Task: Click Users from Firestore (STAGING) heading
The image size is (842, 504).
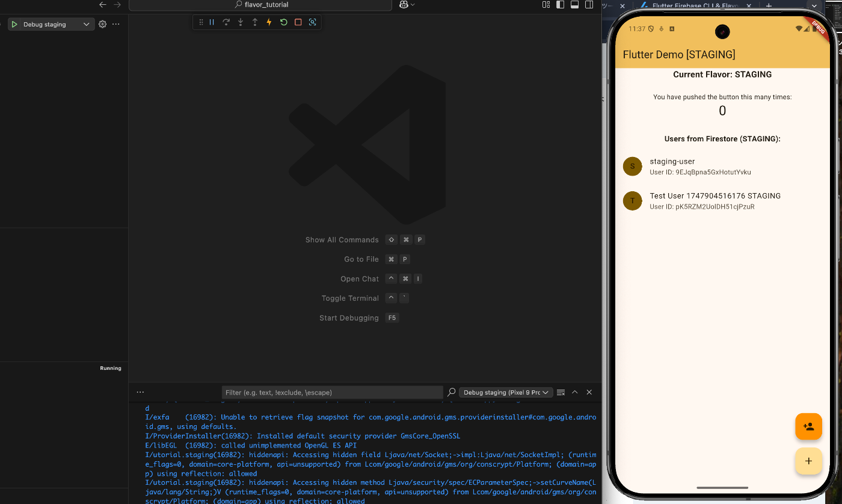Action: click(722, 139)
